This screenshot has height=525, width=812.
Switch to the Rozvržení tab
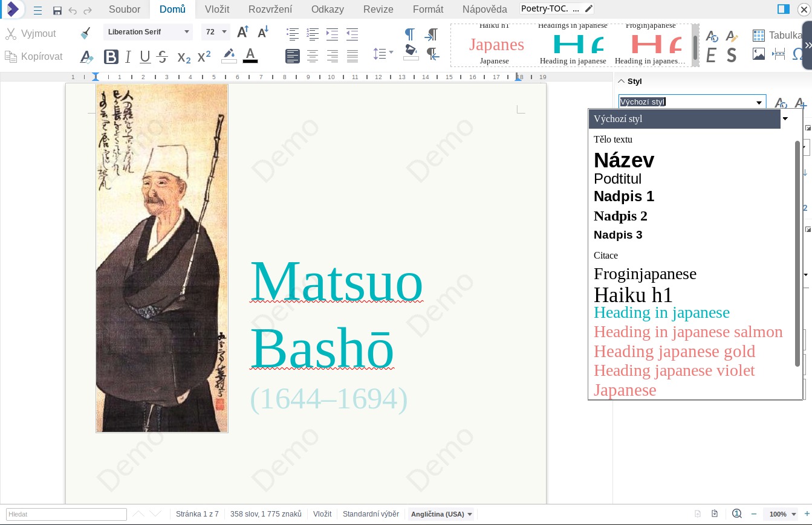coord(270,9)
